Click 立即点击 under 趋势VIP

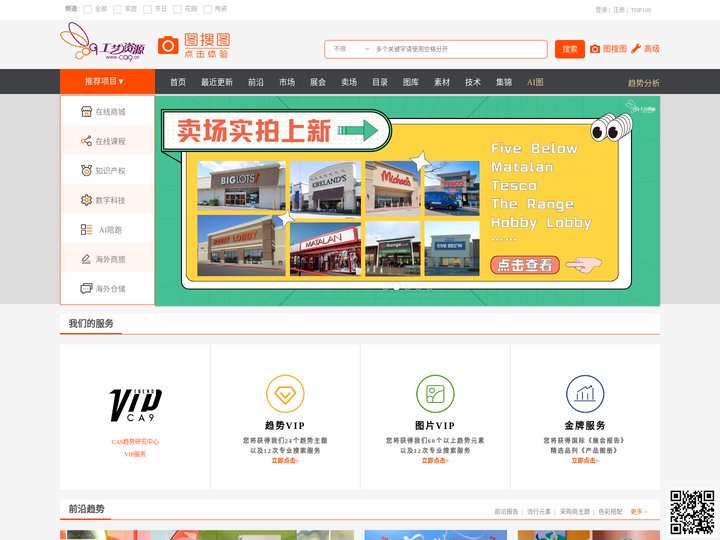tap(285, 461)
